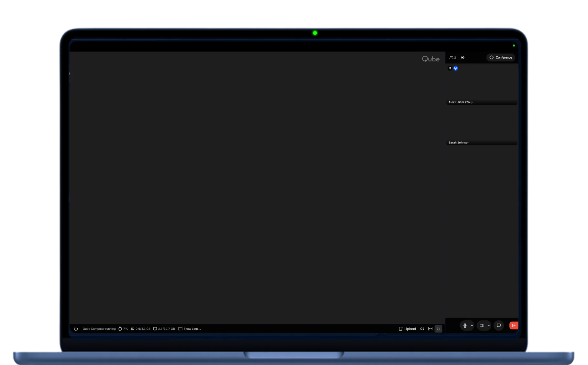Expand the Show Logs dropdown

(x=190, y=329)
